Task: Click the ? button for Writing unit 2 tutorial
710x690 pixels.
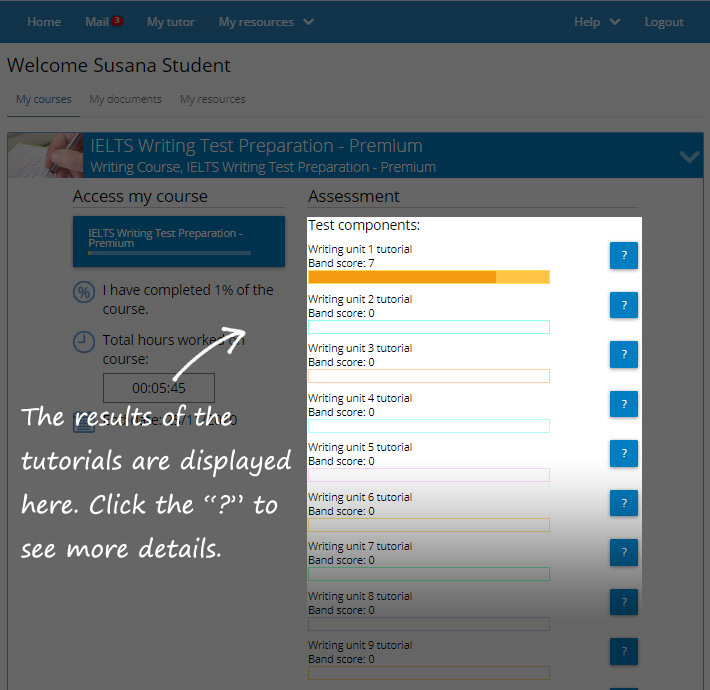Action: pyautogui.click(x=624, y=305)
